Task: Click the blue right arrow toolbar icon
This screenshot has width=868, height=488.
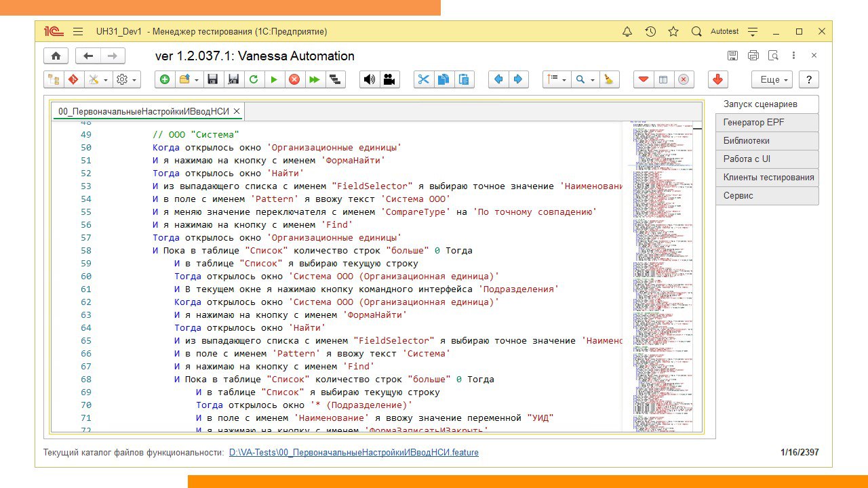Action: pyautogui.click(x=518, y=79)
